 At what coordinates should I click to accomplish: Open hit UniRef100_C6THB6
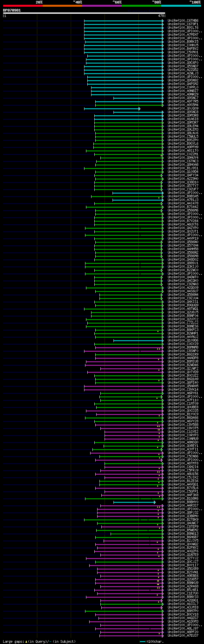(x=183, y=20)
